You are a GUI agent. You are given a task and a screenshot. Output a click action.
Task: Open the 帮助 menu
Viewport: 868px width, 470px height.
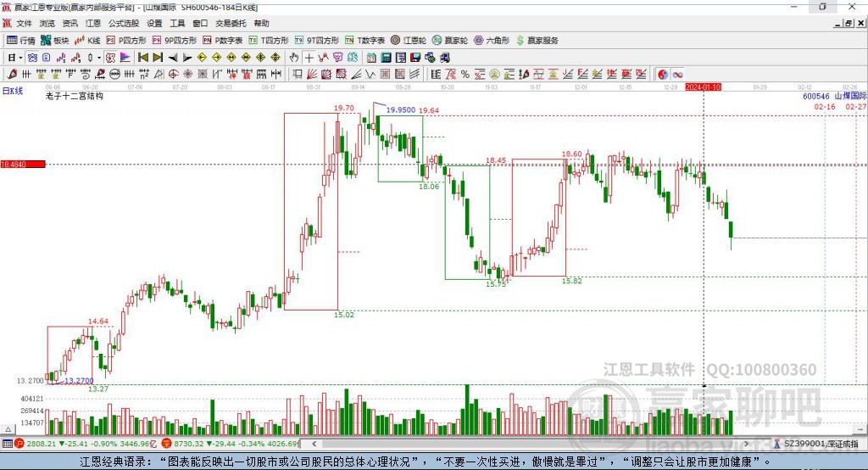261,23
